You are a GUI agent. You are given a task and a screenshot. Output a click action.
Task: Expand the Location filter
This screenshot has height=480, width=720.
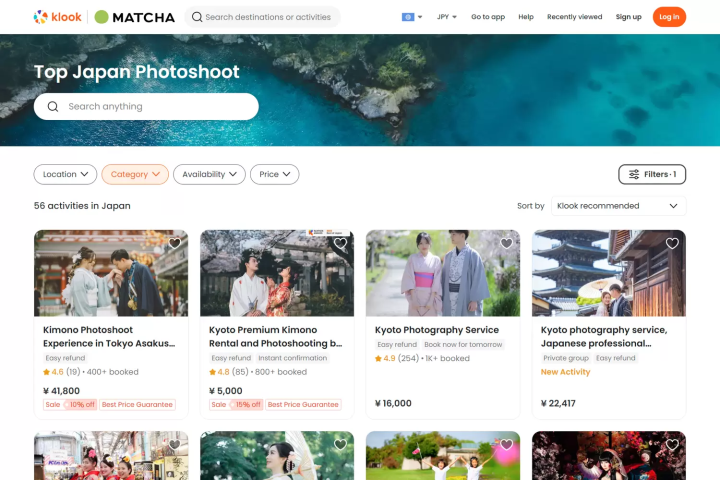click(x=65, y=174)
